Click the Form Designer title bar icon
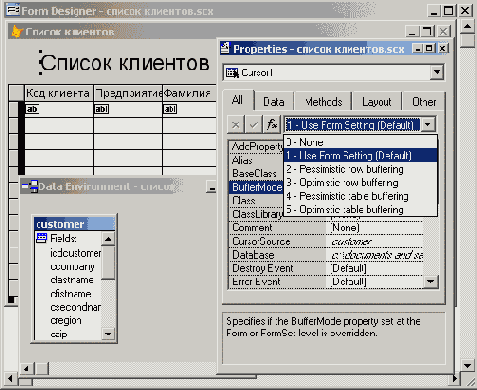477x390 pixels. pyautogui.click(x=13, y=10)
